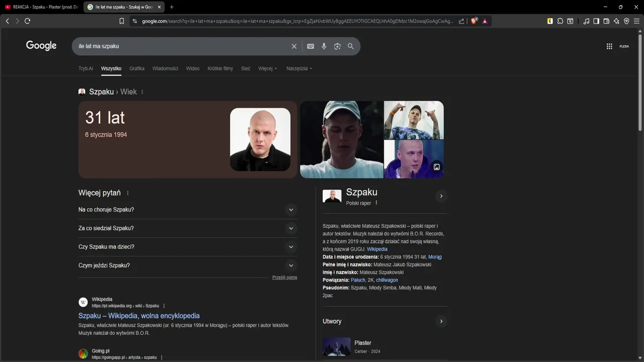Viewport: 644px width, 362px height.
Task: Open the Sieć search tab
Action: (246, 68)
